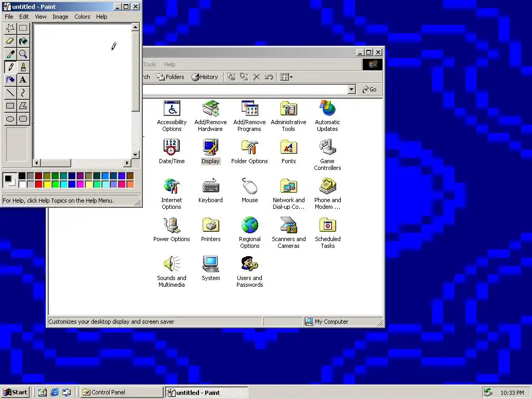Click the Folders toolbar button
This screenshot has width=532, height=399.
(x=170, y=77)
